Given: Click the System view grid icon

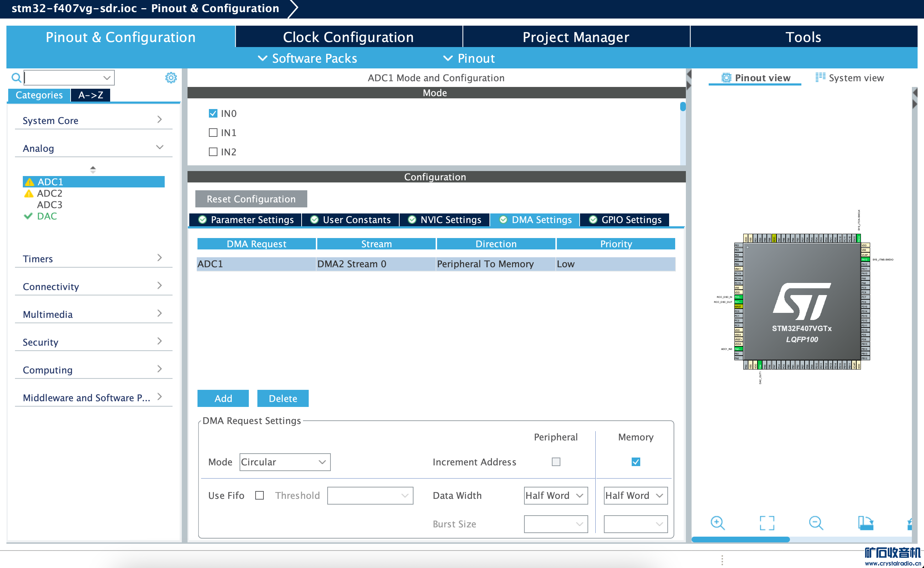Looking at the screenshot, I should pyautogui.click(x=820, y=77).
